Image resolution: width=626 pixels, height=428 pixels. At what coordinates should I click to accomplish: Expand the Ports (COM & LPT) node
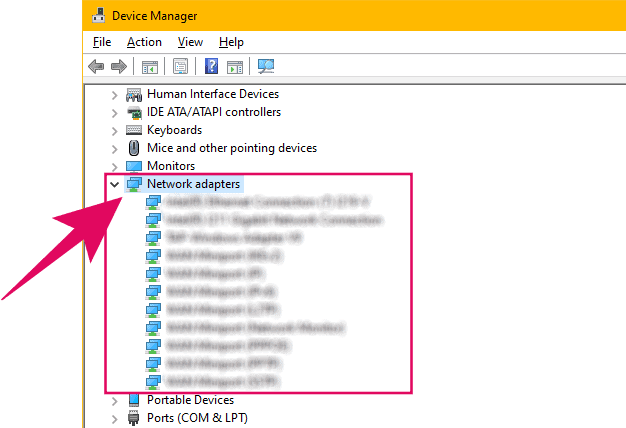coord(115,419)
